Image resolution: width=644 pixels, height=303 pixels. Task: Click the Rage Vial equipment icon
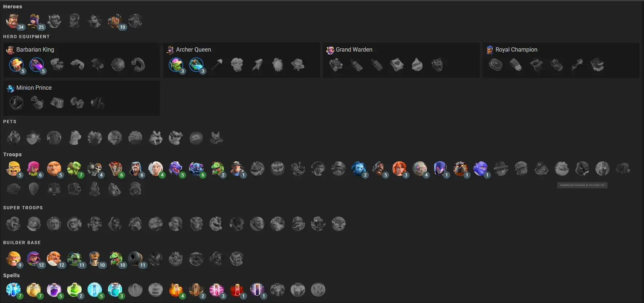(x=36, y=65)
